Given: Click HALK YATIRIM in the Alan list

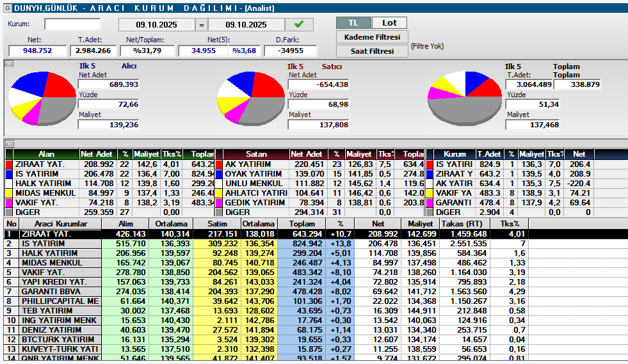Looking at the screenshot, I should [44, 184].
